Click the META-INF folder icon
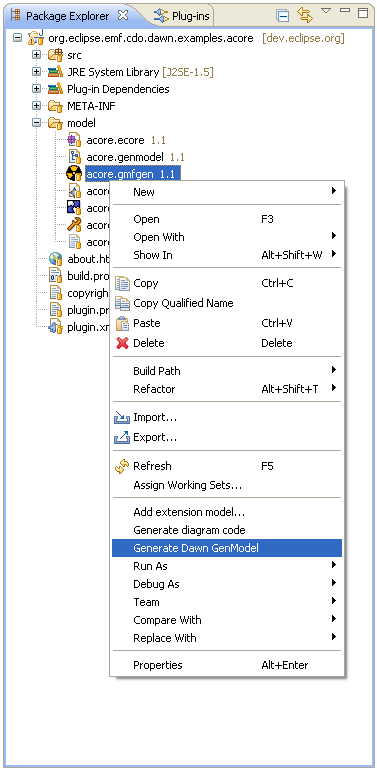Screen dimensions: 377x770 point(55,106)
